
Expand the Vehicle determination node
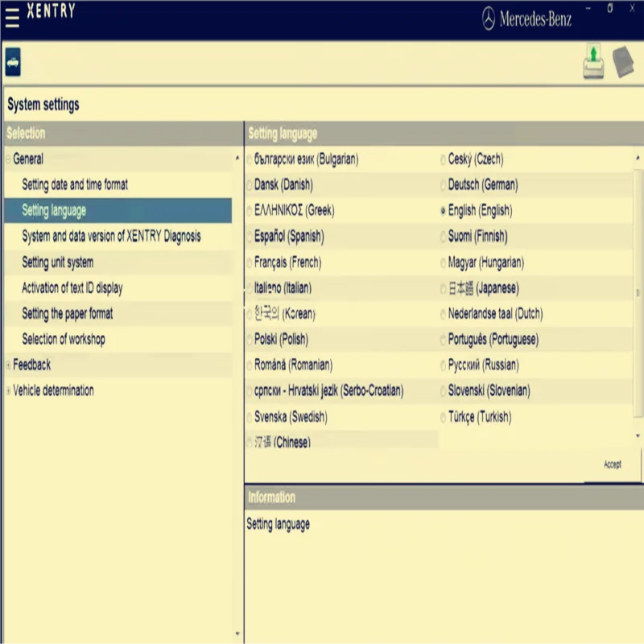8,391
